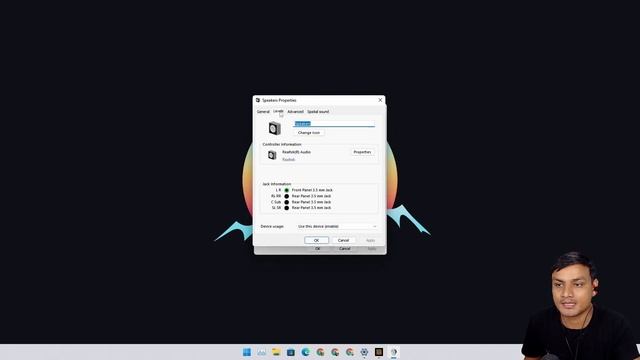Switch to the Spatial sound tab
This screenshot has height=360, width=640.
(x=318, y=111)
